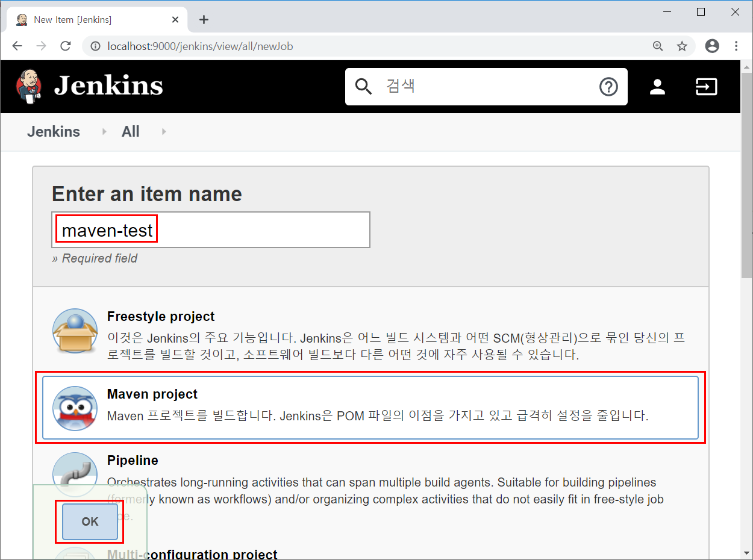Viewport: 753px width, 560px height.
Task: Click the Freestyle project box icon
Action: 75,331
